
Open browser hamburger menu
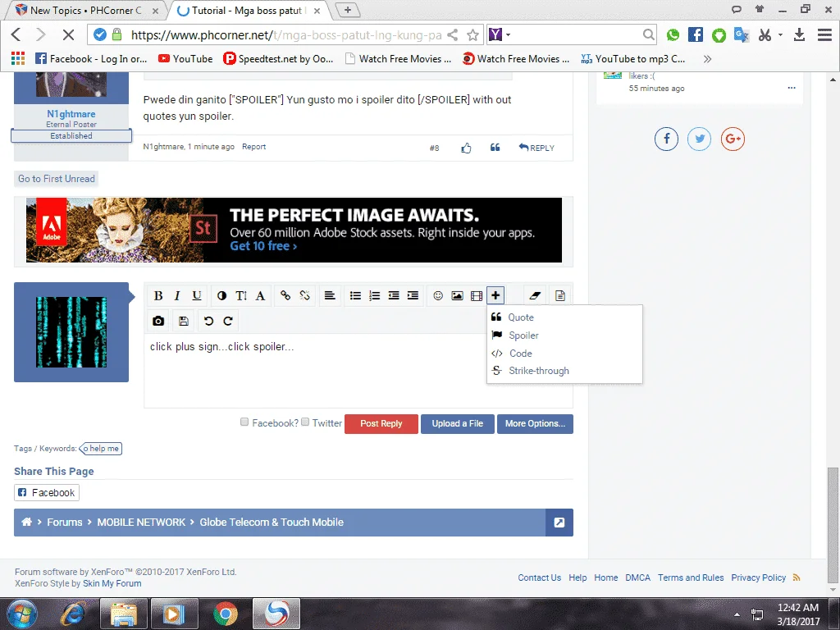pos(824,35)
